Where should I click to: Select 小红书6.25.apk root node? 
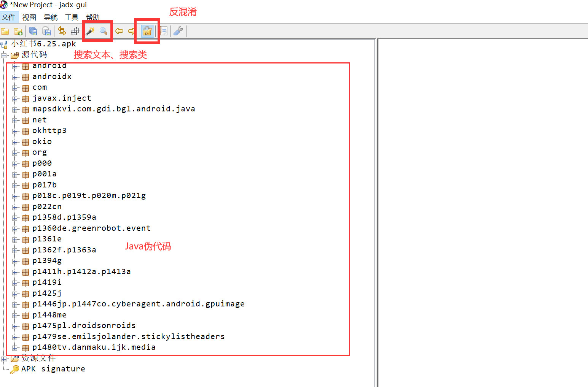(x=43, y=44)
